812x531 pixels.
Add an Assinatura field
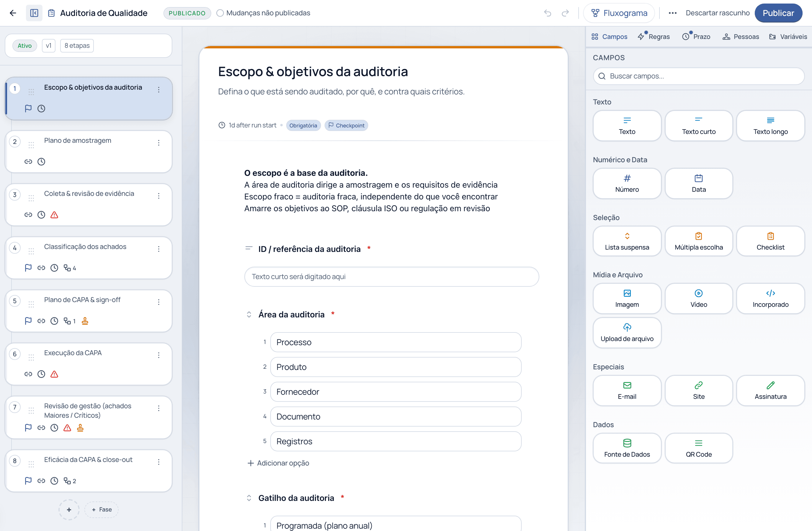(x=770, y=391)
